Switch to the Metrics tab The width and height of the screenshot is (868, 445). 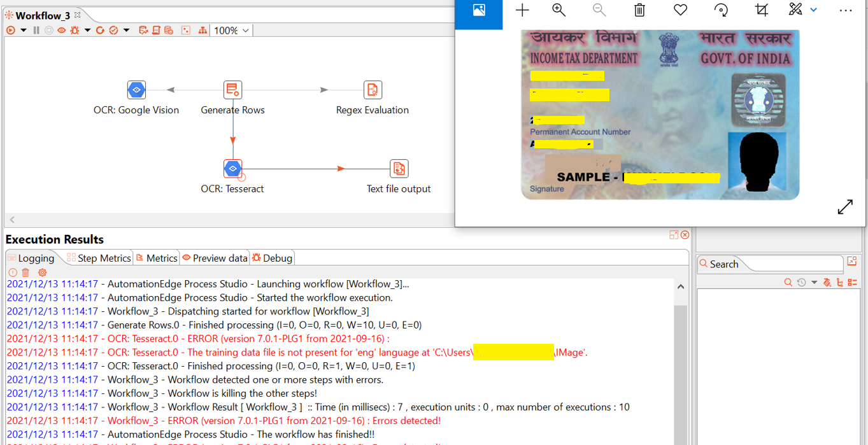[x=157, y=258]
